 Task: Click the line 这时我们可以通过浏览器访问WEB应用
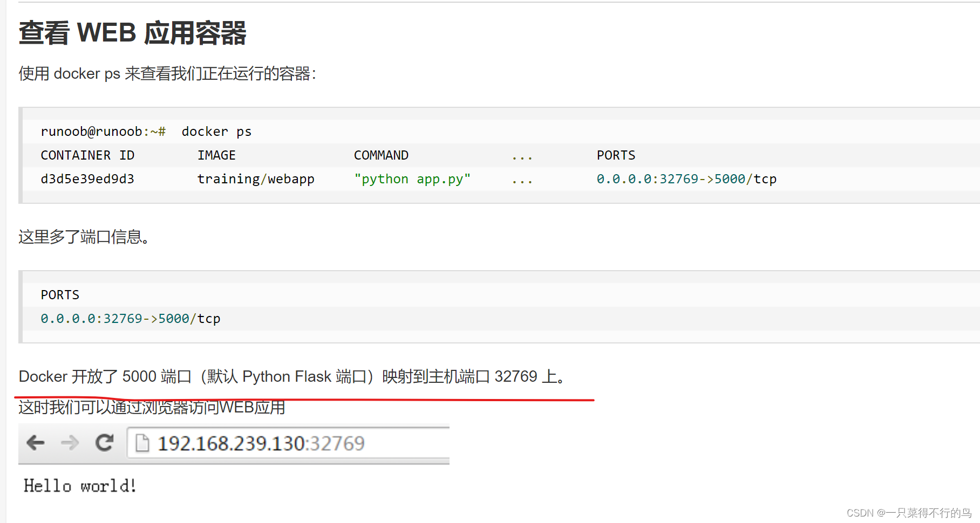(x=152, y=407)
